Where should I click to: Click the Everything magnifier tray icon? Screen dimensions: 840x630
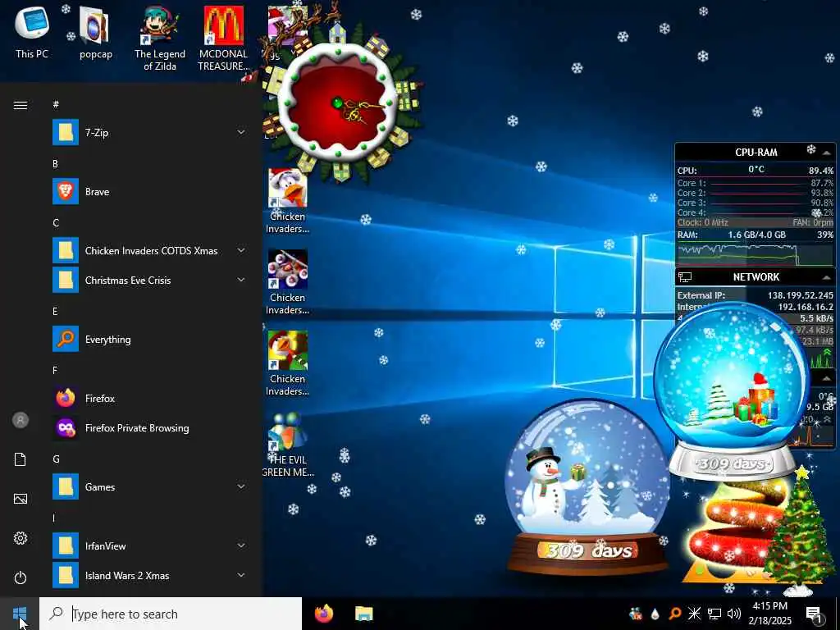pos(674,614)
